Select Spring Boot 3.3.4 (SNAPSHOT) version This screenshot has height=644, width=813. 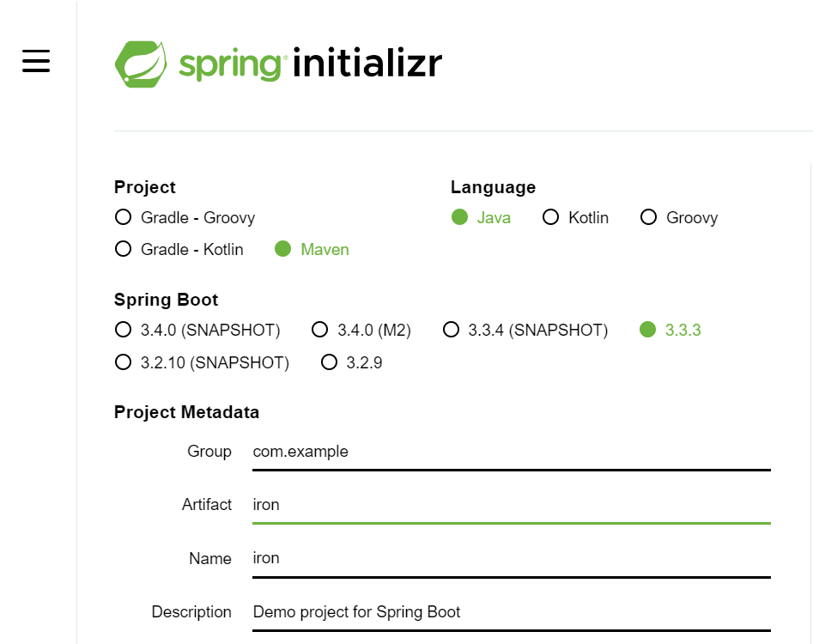pyautogui.click(x=451, y=330)
